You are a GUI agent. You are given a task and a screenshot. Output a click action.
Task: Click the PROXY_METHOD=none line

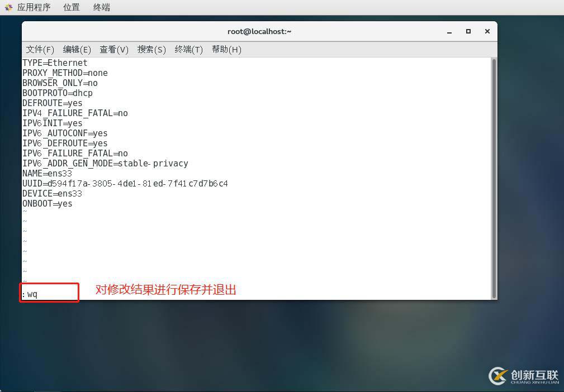click(x=65, y=73)
